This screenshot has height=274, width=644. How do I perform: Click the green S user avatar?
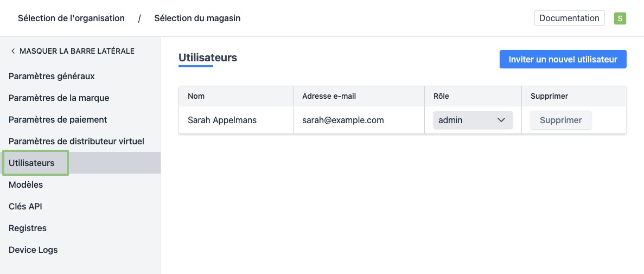[x=620, y=18]
